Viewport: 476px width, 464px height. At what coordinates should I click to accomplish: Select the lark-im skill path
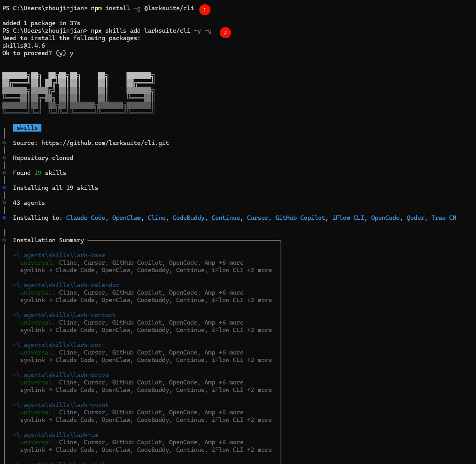(x=56, y=435)
